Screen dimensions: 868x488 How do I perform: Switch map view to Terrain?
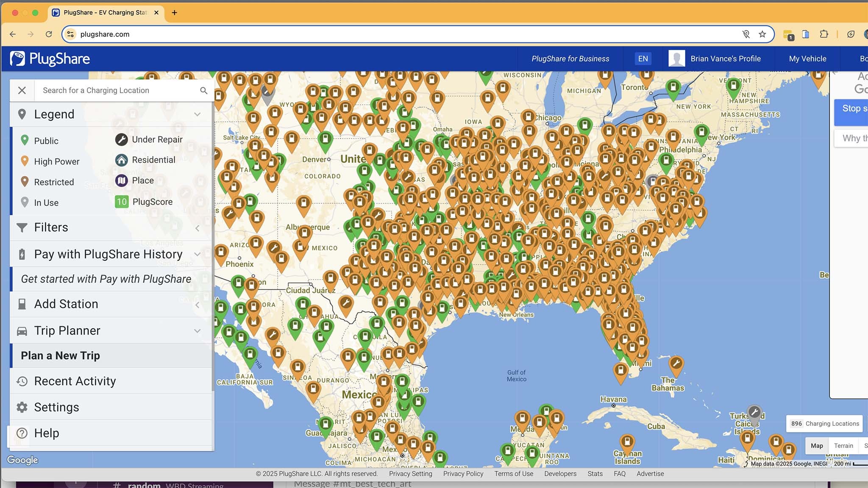[843, 446]
